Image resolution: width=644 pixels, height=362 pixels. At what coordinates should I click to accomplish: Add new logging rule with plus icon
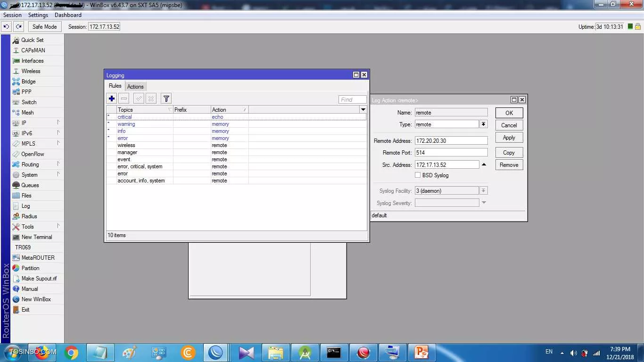coord(112,99)
